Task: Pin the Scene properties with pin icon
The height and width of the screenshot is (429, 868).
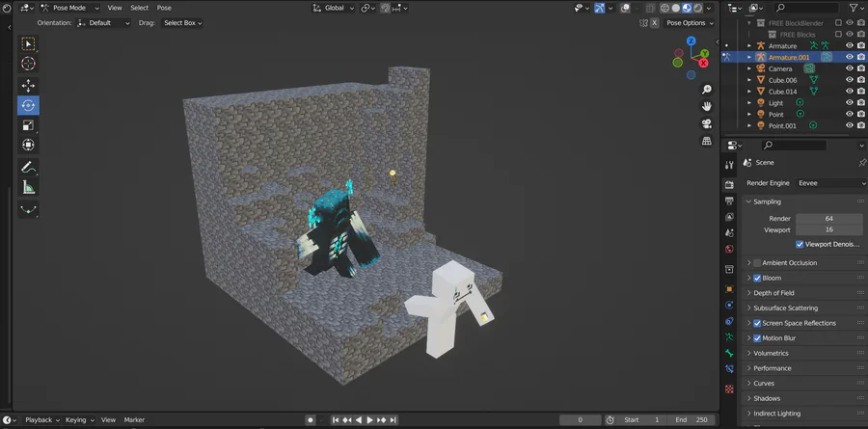Action: click(861, 163)
